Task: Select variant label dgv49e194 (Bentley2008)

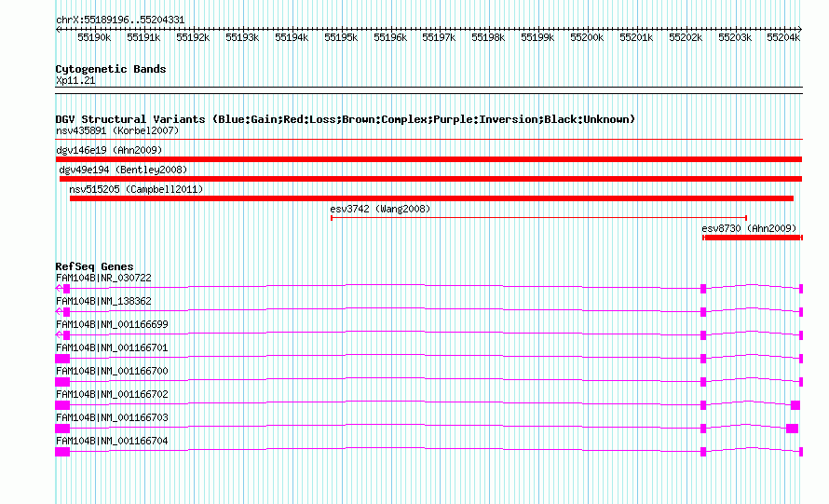Action: pos(123,170)
